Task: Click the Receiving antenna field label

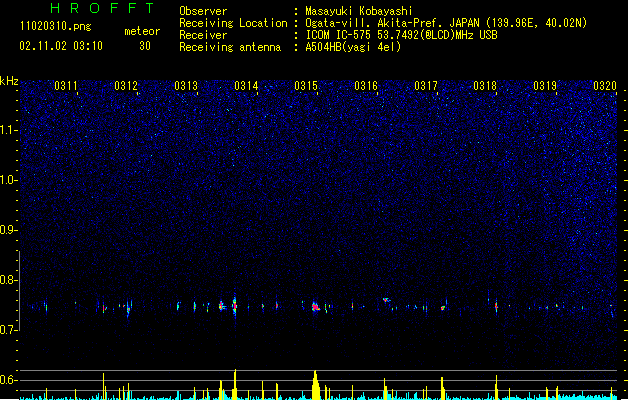Action: point(230,47)
